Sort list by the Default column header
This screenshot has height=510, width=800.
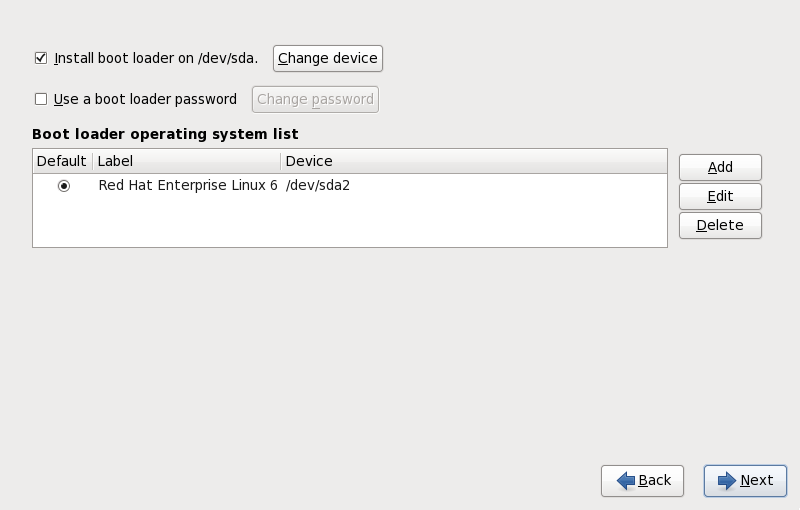point(62,161)
